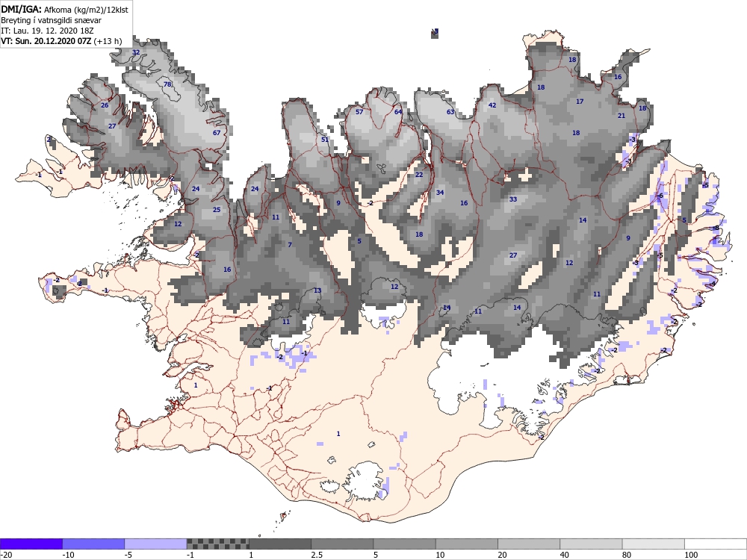Click the map value -6 in the east
Image resolution: width=747 pixels, height=560 pixels.
[660, 196]
